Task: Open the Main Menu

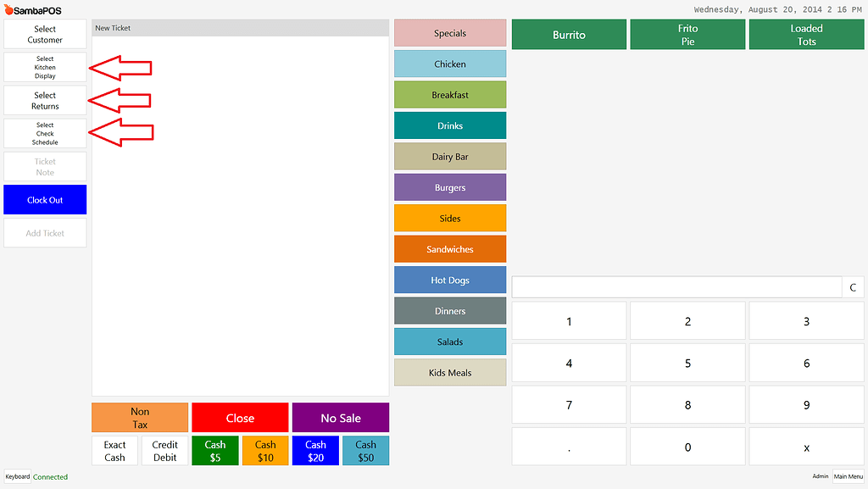Action: click(x=848, y=476)
